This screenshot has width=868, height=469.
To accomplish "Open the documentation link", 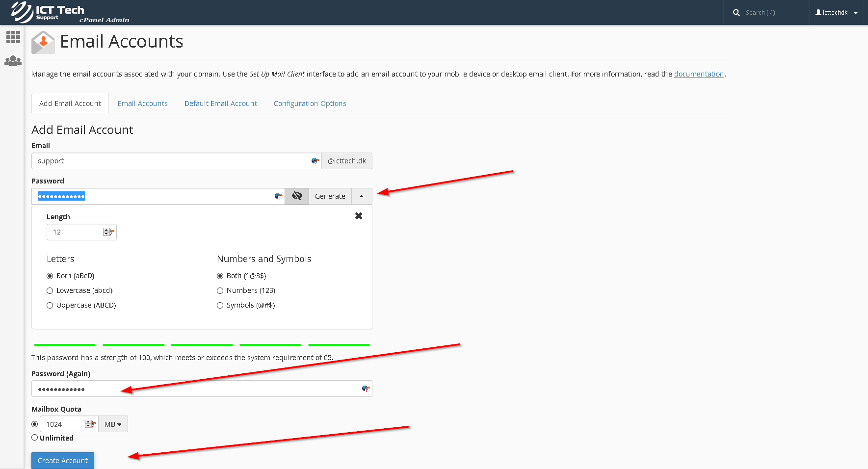I will click(x=699, y=74).
